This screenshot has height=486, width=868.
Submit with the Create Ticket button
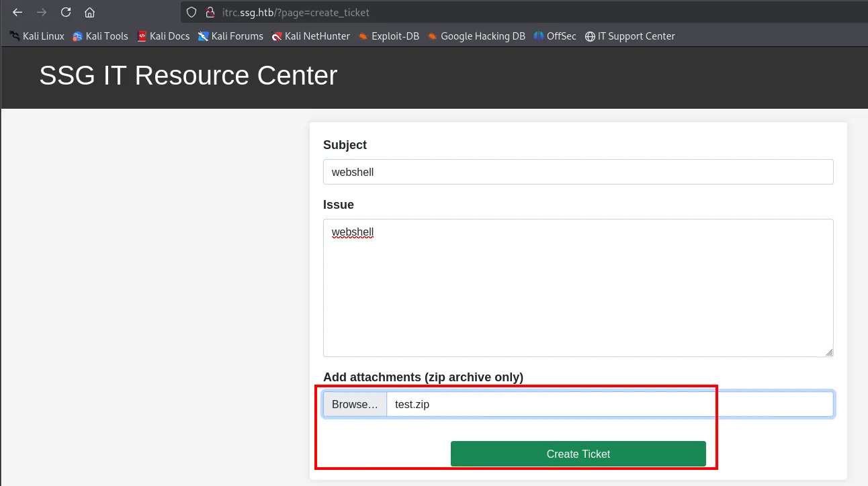(x=578, y=454)
